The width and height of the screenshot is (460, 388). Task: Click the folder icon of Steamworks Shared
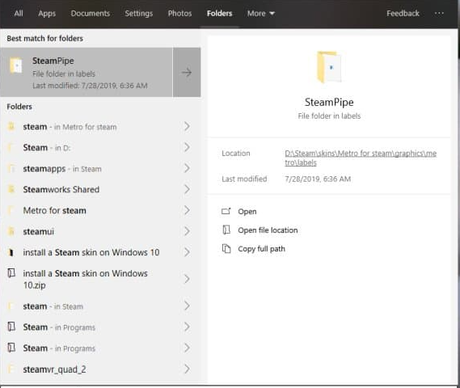coord(11,189)
